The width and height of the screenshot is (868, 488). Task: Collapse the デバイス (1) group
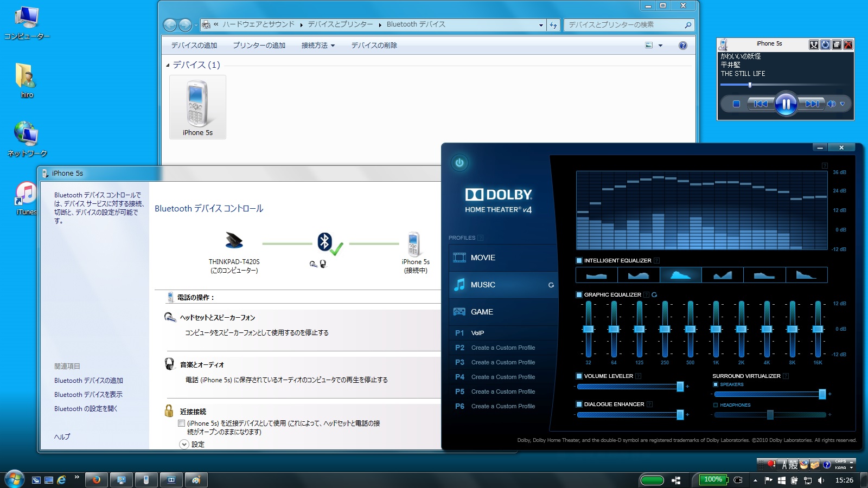168,65
